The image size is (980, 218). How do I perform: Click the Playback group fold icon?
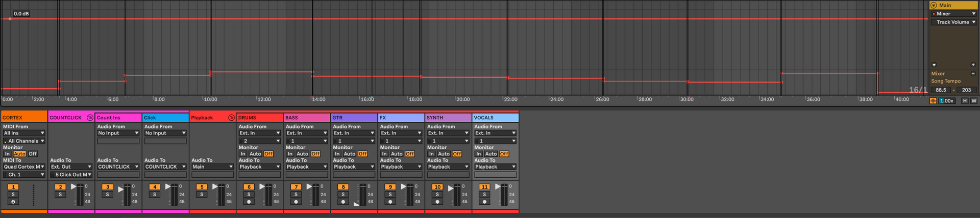(x=231, y=118)
